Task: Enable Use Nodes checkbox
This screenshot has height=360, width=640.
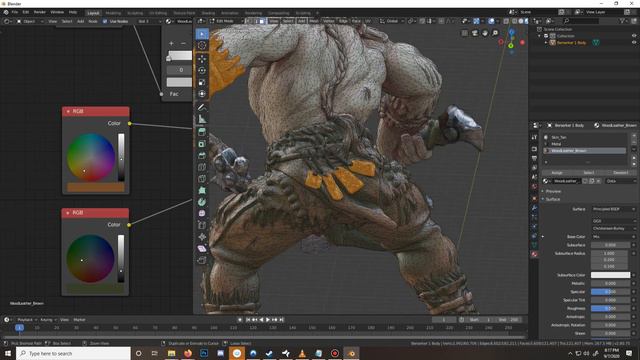Action: pyautogui.click(x=105, y=21)
